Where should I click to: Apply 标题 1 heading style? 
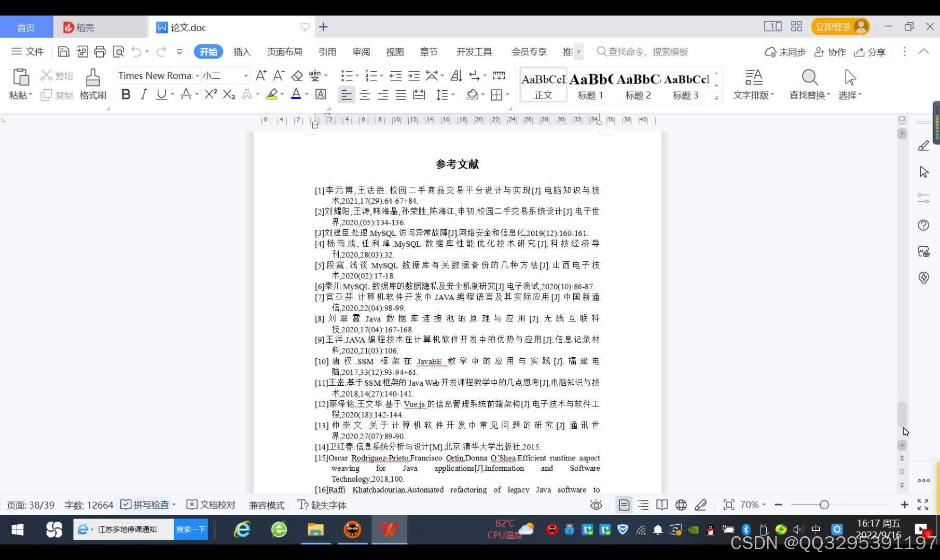(x=590, y=86)
